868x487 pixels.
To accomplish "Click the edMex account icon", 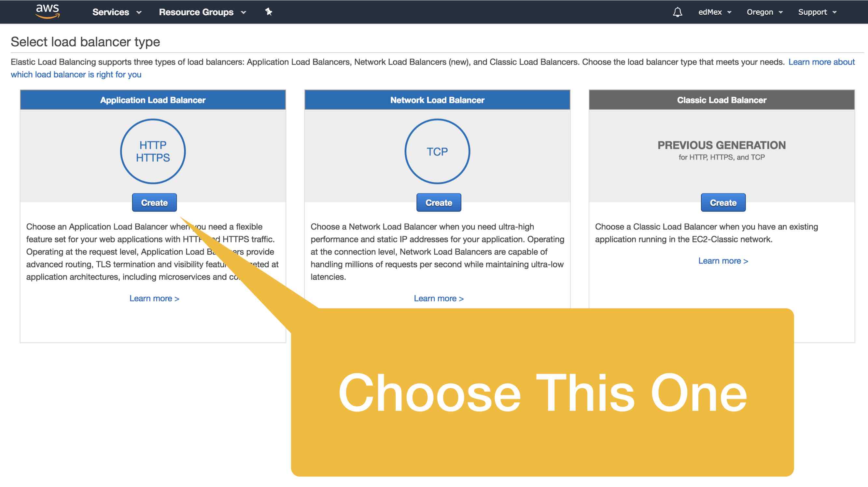I will [711, 11].
